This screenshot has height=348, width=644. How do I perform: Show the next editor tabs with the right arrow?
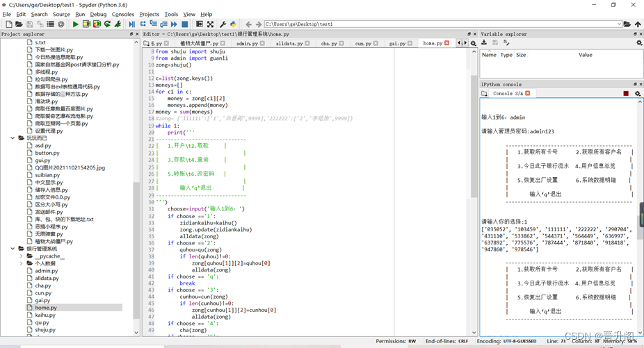point(465,42)
